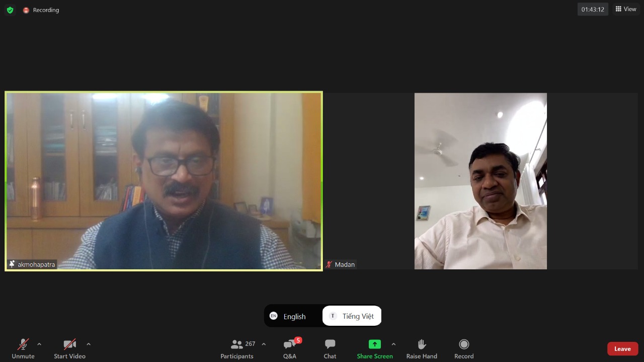The width and height of the screenshot is (644, 362).
Task: Click the Record button
Action: [464, 348]
